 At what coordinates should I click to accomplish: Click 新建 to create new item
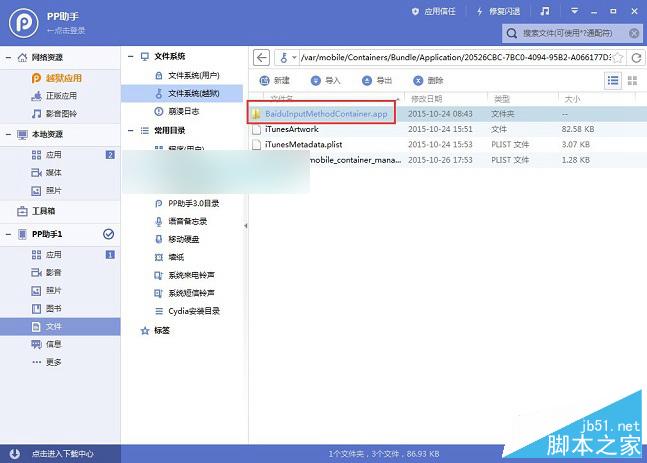point(274,80)
